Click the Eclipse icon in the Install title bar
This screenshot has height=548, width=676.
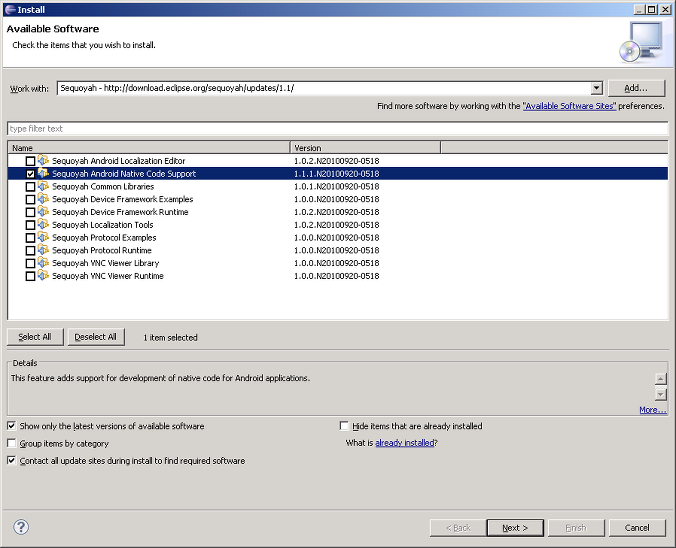pyautogui.click(x=10, y=9)
